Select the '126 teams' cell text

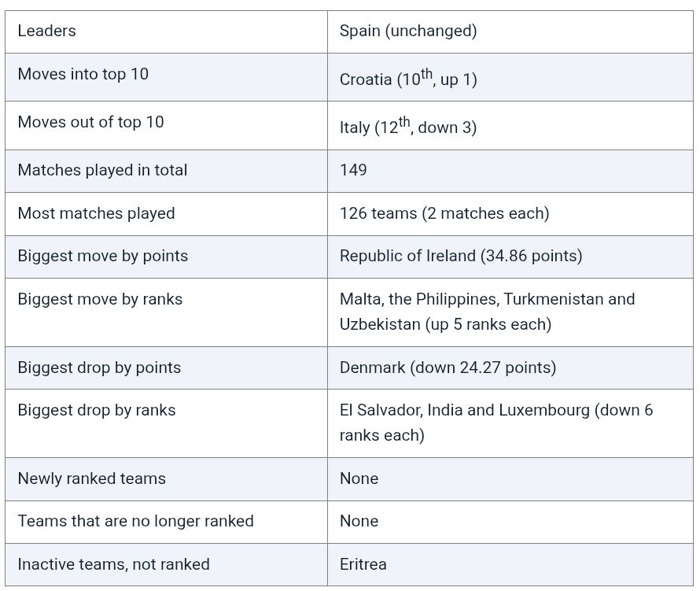tap(444, 213)
